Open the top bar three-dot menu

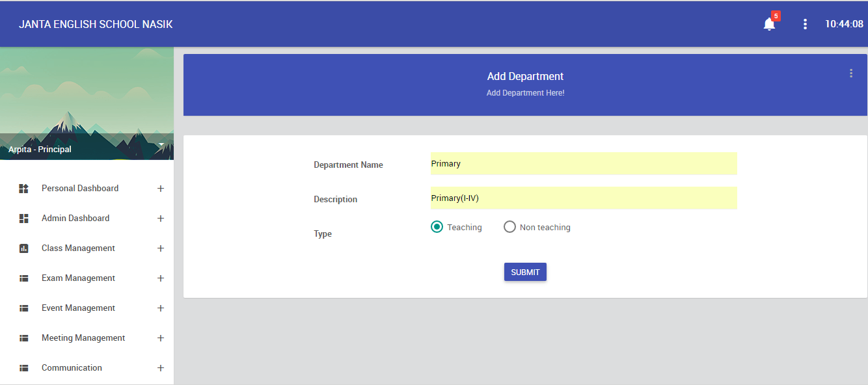(x=805, y=24)
